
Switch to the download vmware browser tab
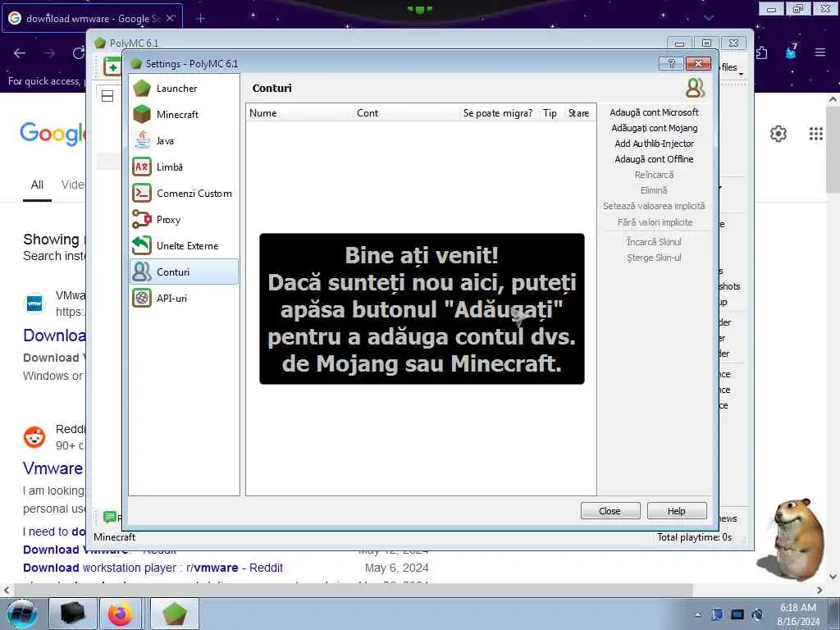pyautogui.click(x=92, y=19)
